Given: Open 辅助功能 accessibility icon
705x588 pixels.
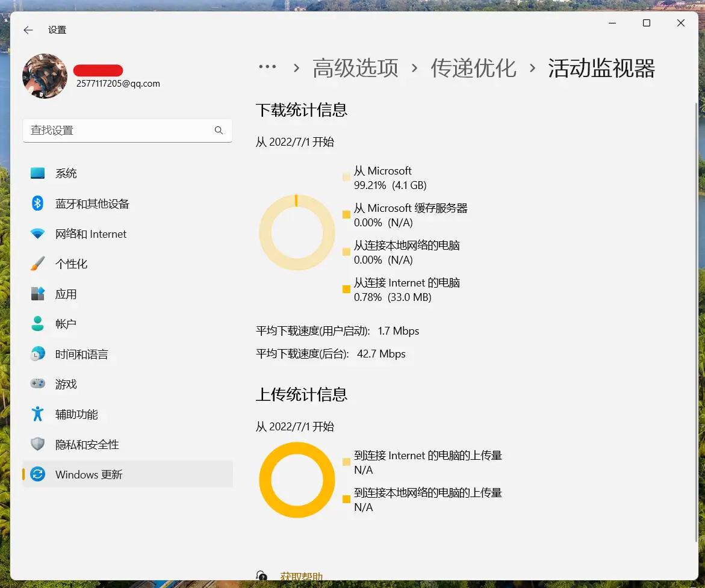Looking at the screenshot, I should pyautogui.click(x=37, y=414).
